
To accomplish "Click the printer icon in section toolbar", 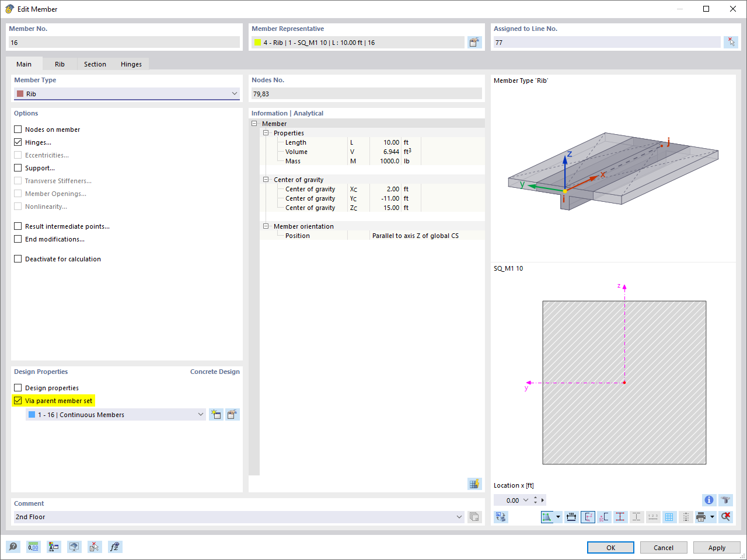I will click(x=701, y=517).
